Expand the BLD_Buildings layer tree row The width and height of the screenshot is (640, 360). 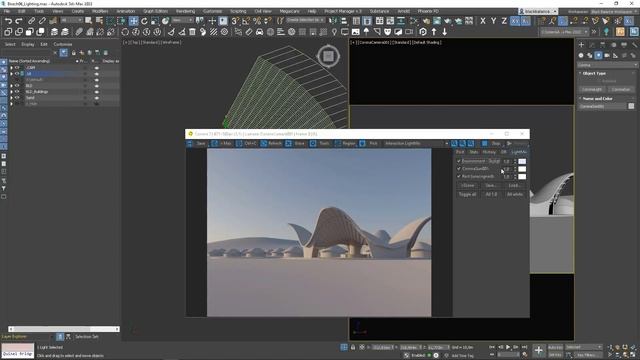tap(11, 92)
